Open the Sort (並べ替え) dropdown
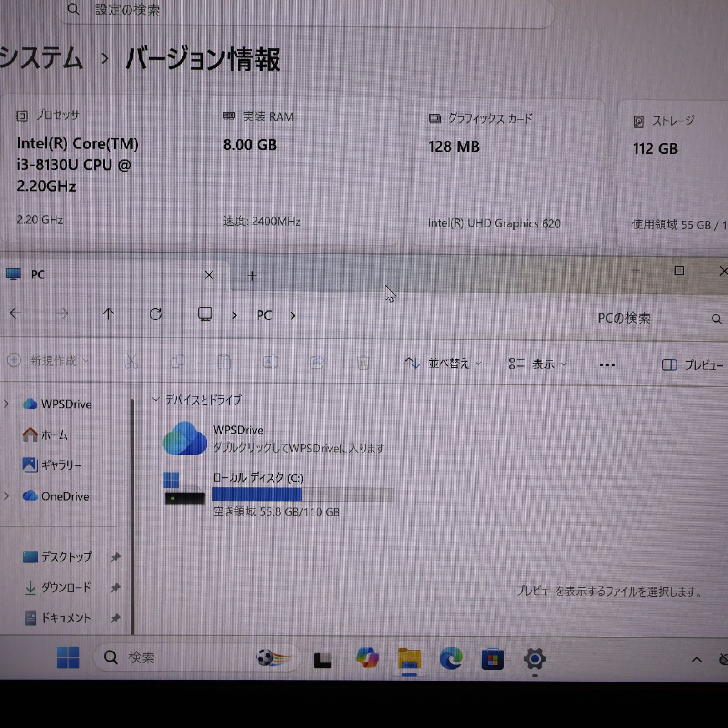This screenshot has width=728, height=728. [x=443, y=363]
